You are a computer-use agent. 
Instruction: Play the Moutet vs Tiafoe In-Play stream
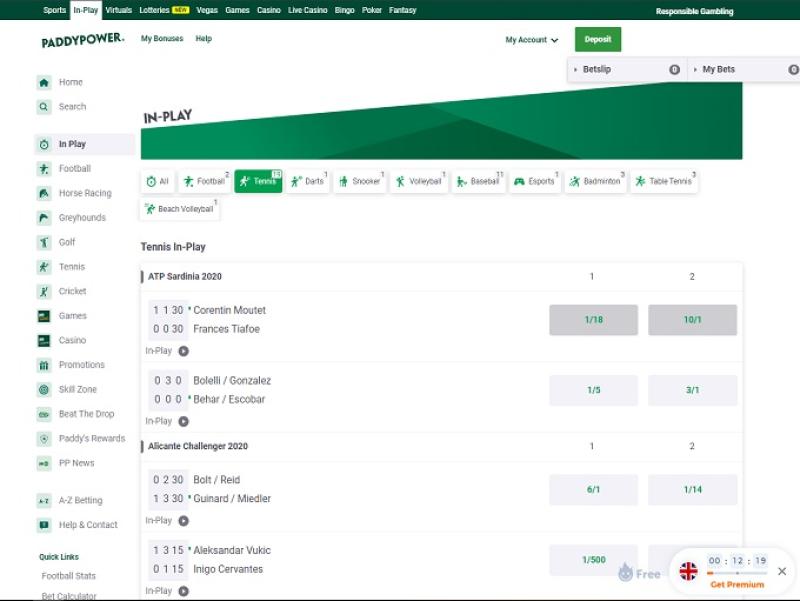click(x=183, y=351)
